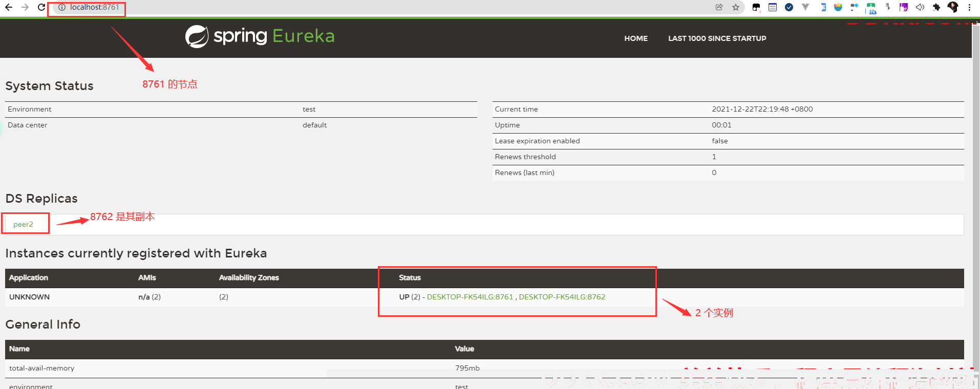Open the peer2 replica link
This screenshot has height=389, width=980.
point(23,224)
